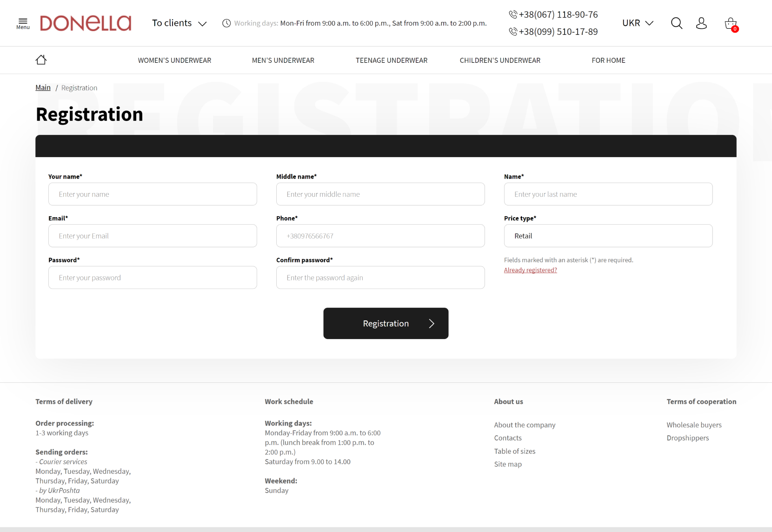Follow the Already registered? link
The height and width of the screenshot is (532, 772).
(x=530, y=270)
